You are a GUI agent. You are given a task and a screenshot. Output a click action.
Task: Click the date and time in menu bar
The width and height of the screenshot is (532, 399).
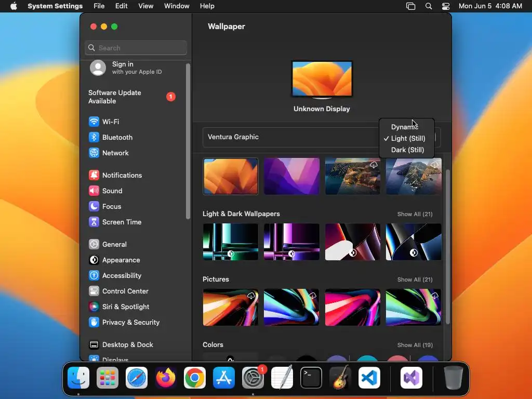490,6
